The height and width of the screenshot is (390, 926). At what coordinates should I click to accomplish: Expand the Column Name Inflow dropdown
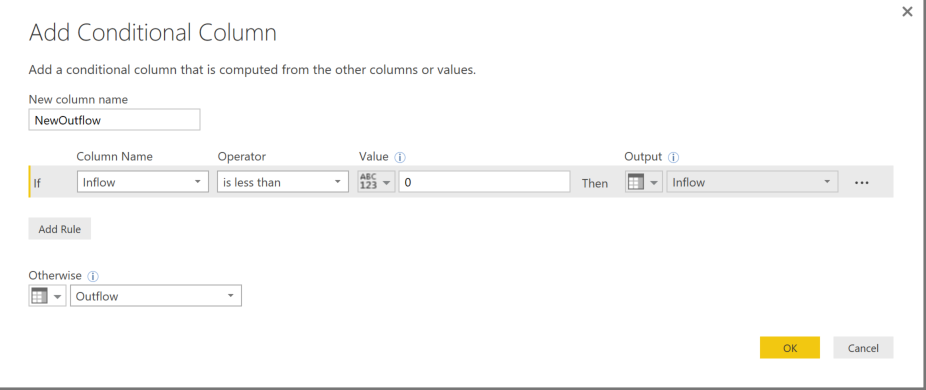143,182
